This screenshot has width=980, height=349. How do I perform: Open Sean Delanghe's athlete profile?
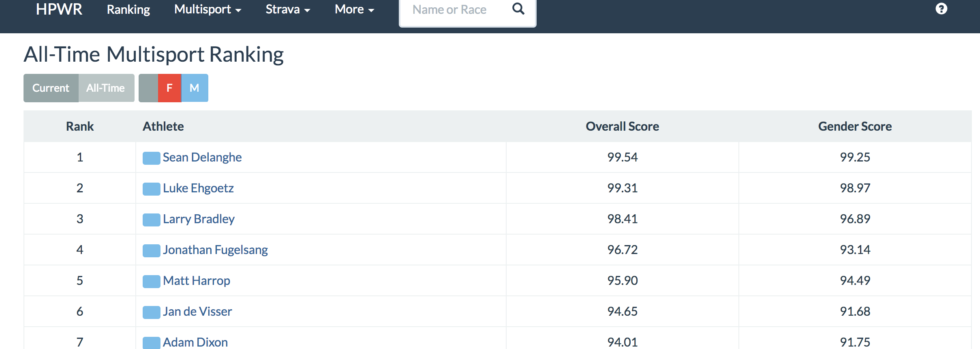pyautogui.click(x=202, y=157)
